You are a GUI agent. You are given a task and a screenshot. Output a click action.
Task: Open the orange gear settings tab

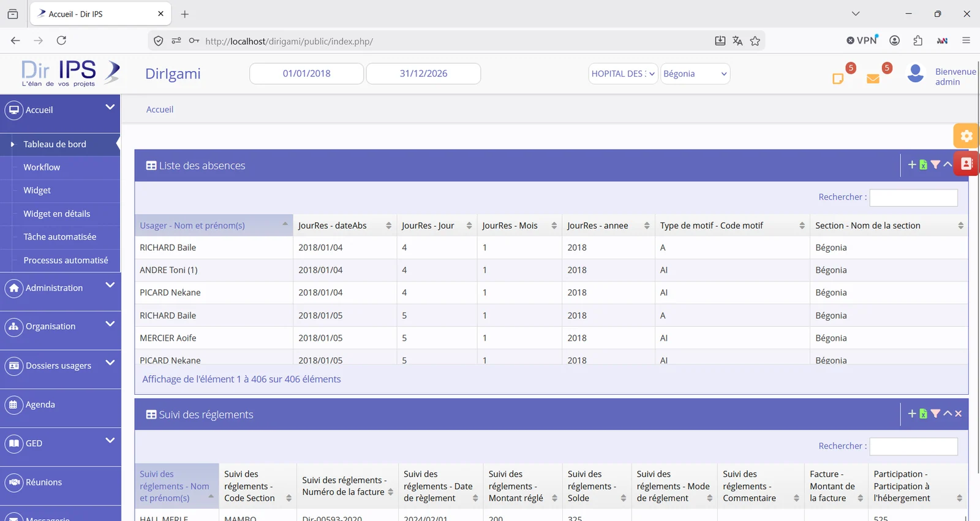tap(967, 136)
